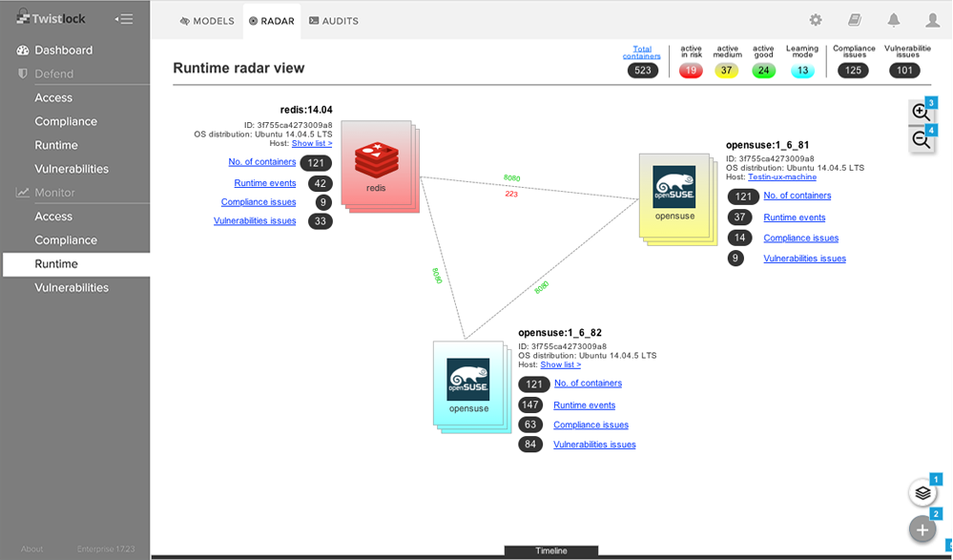This screenshot has height=560, width=953.
Task: Select the redis container stack
Action: pos(380,166)
